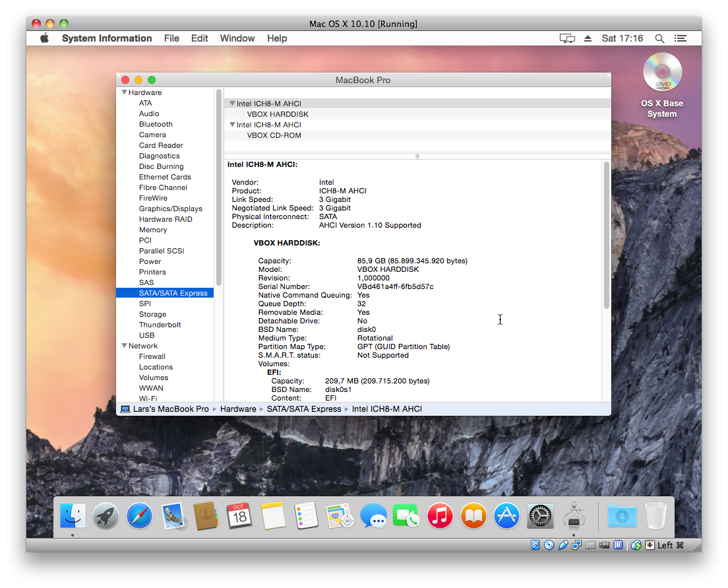Viewport: 728px width, 588px height.
Task: Open the System Information menu
Action: 107,38
